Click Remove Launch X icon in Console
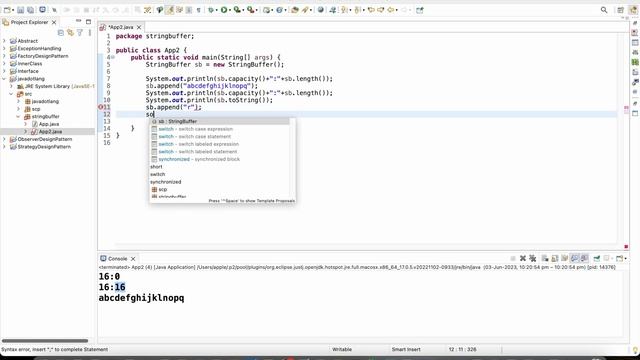 [x=522, y=258]
